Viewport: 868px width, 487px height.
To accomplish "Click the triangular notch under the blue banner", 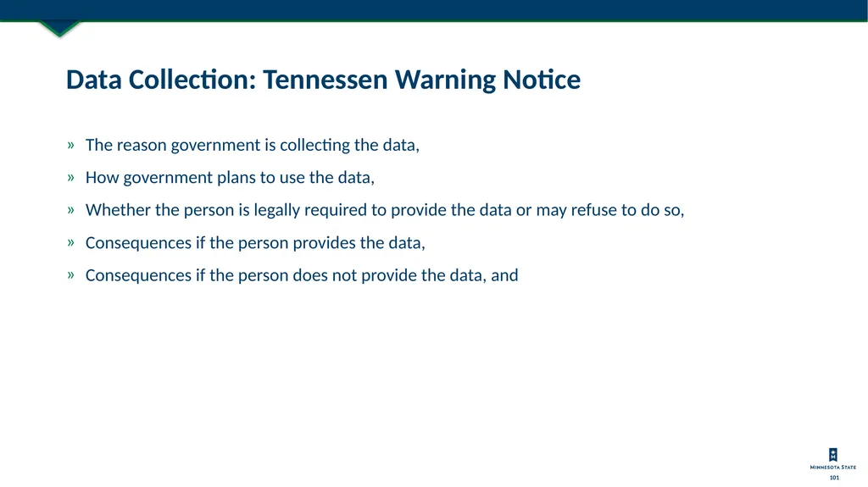I will 60,29.
